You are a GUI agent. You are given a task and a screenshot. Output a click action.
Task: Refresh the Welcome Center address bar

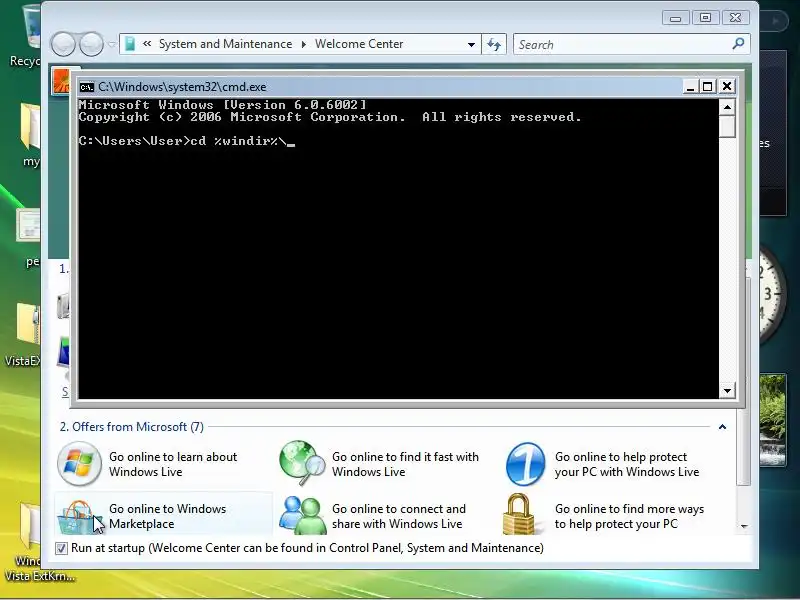[493, 44]
